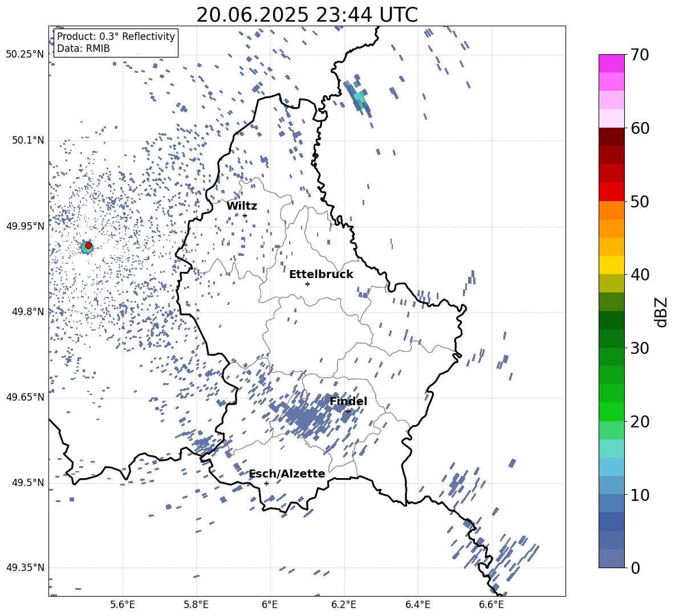Viewport: 675px width, 616px height.
Task: Click the colorbar tick label 20
Action: click(x=640, y=422)
